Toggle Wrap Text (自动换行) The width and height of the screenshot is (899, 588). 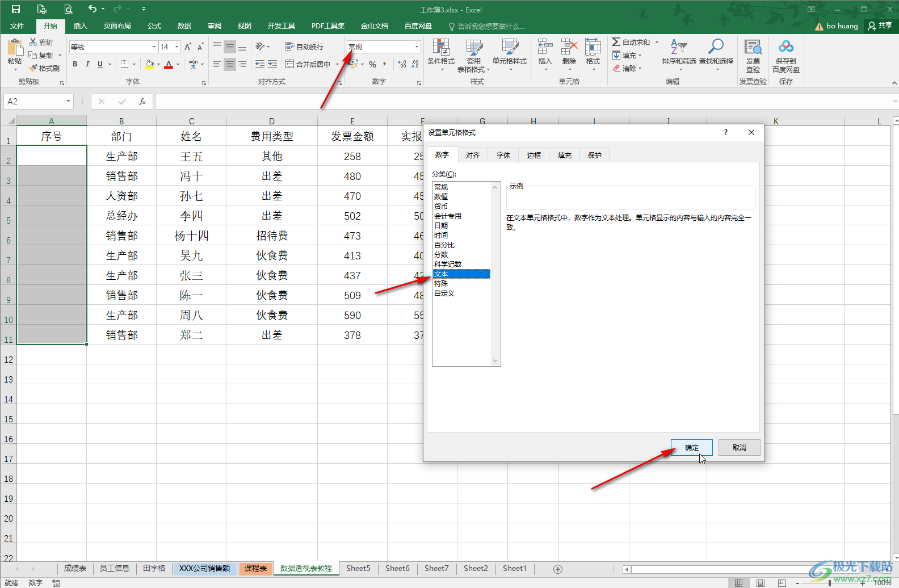coord(304,47)
